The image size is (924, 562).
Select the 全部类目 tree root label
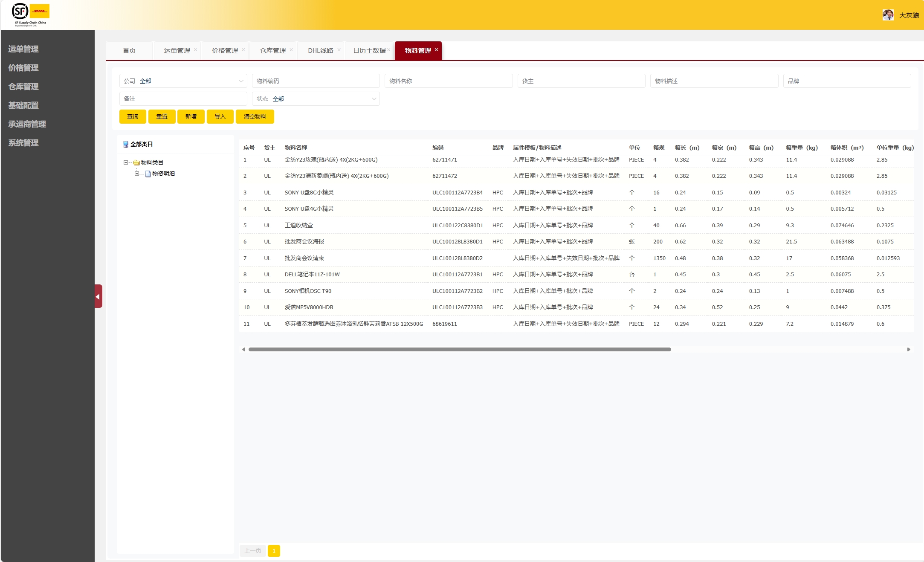click(x=142, y=144)
